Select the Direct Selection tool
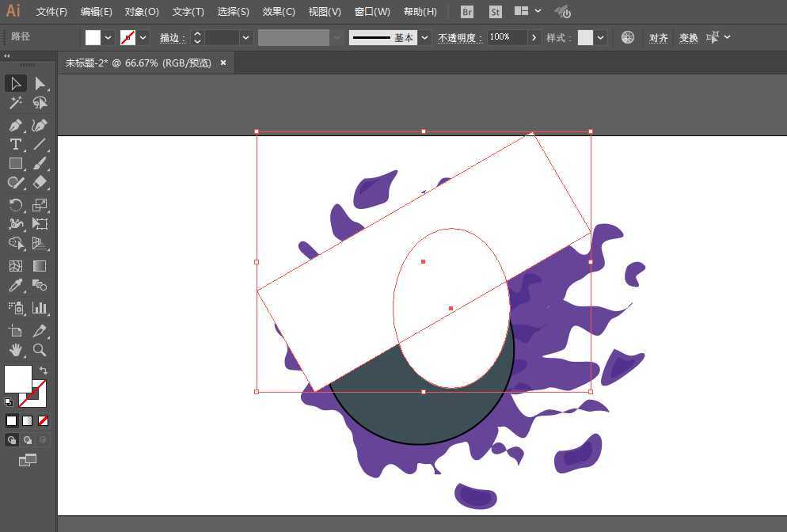787x532 pixels. [x=40, y=84]
